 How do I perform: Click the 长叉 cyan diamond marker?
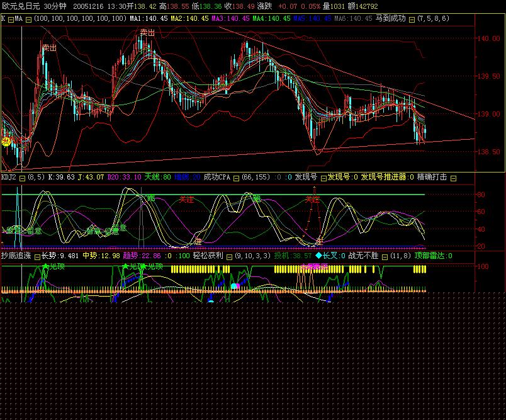point(318,256)
